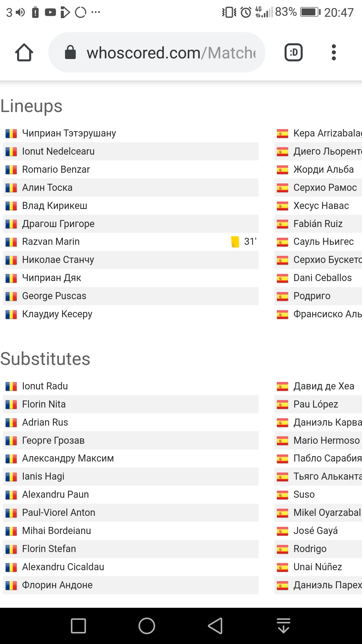Open player George Puscas

(x=54, y=296)
